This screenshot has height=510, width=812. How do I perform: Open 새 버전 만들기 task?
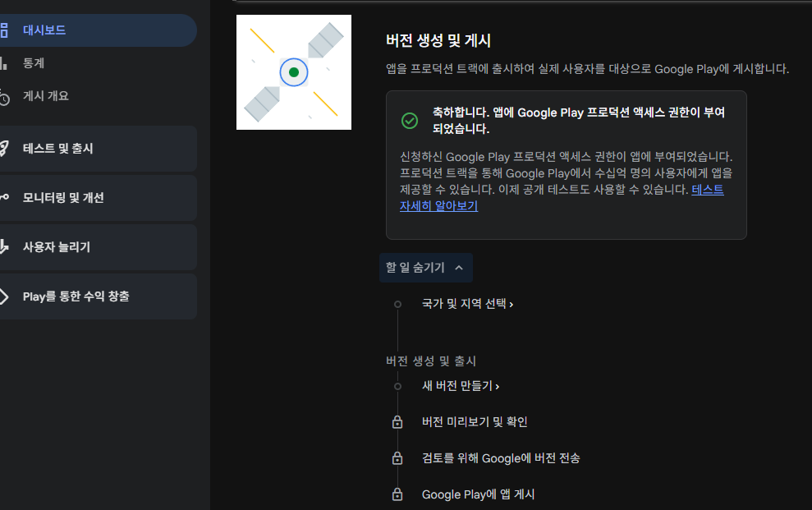[461, 386]
